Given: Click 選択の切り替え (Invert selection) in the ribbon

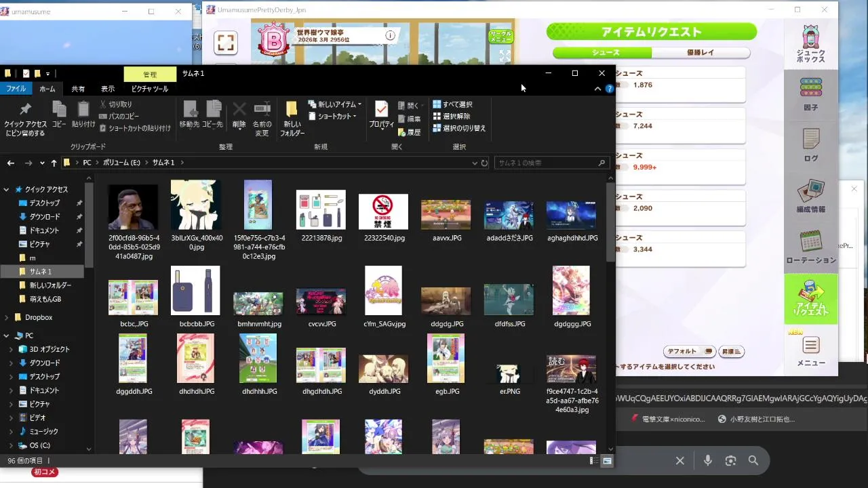Looking at the screenshot, I should (x=459, y=128).
